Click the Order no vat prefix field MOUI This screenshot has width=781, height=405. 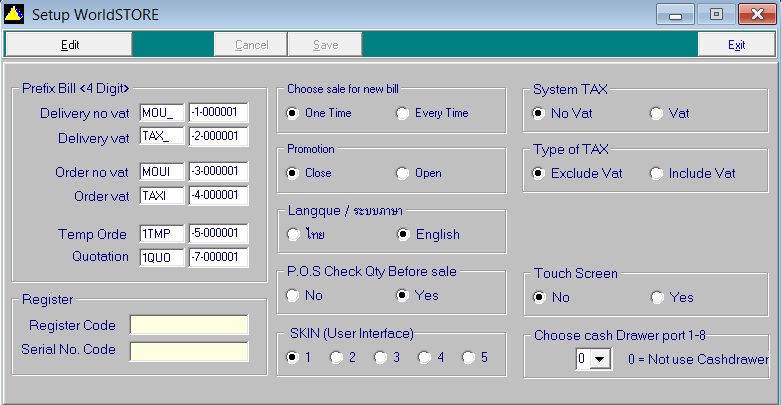point(162,171)
